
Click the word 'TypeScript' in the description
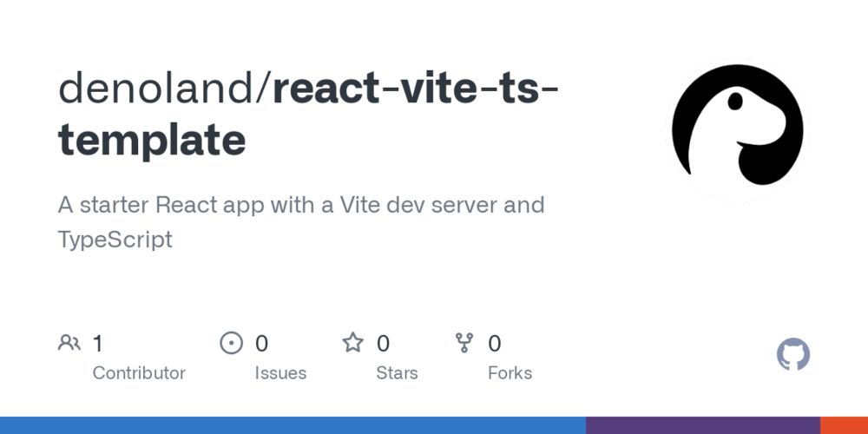[x=115, y=240]
